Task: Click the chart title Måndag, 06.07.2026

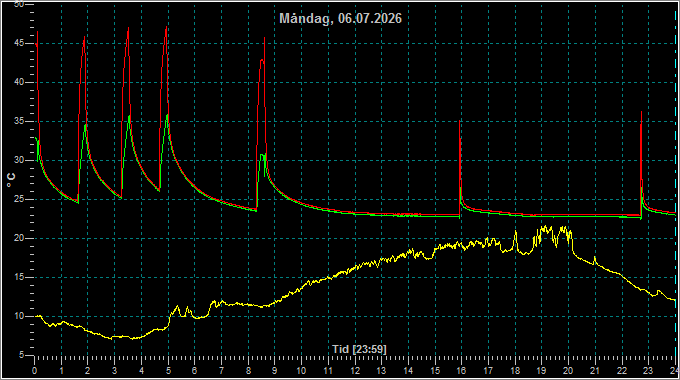Action: coord(340,19)
